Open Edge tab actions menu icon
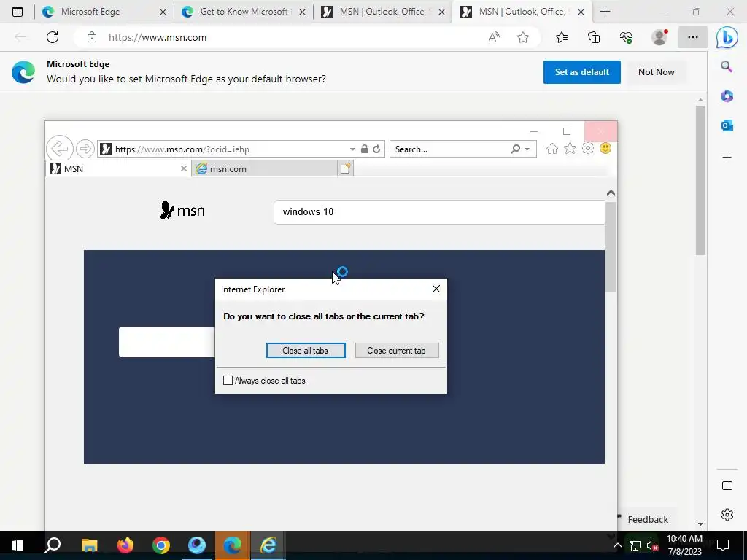 tap(18, 12)
